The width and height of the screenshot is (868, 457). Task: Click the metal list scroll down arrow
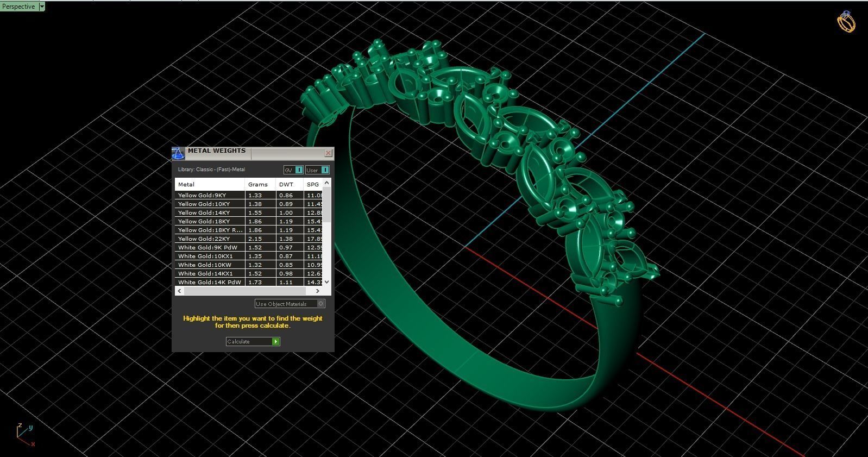click(x=326, y=281)
